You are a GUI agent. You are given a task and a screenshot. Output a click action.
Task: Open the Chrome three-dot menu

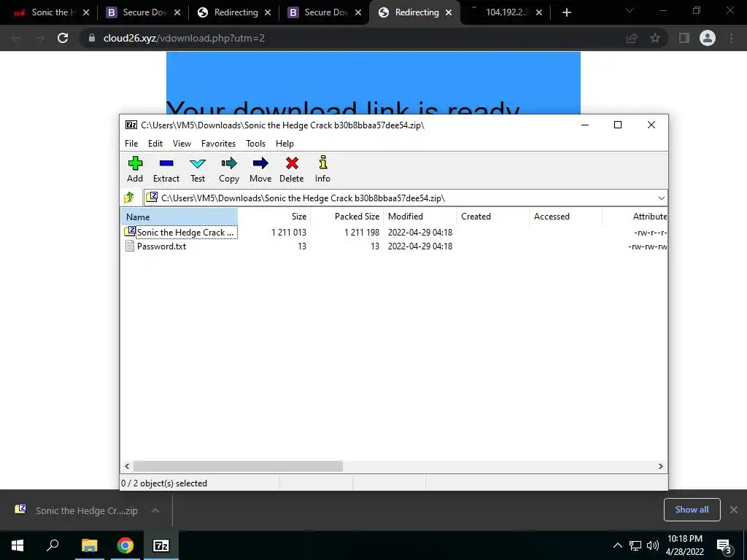[731, 38]
